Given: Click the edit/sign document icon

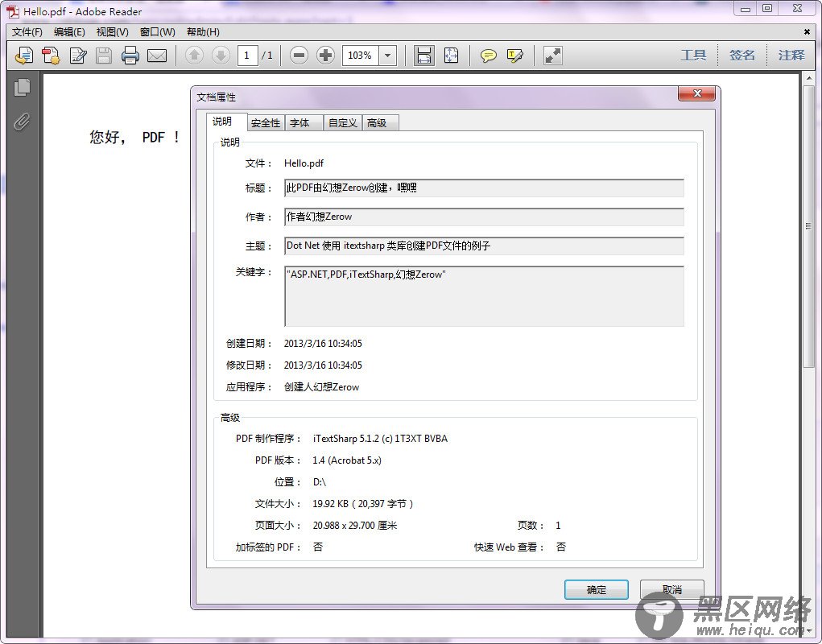Looking at the screenshot, I should point(78,55).
